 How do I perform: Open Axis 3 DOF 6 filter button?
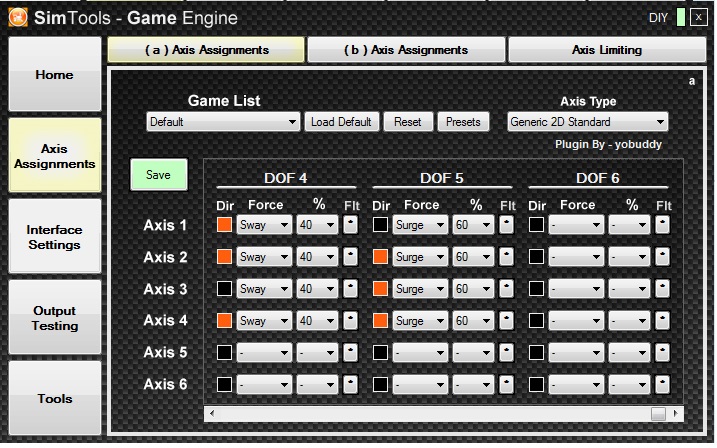click(662, 289)
